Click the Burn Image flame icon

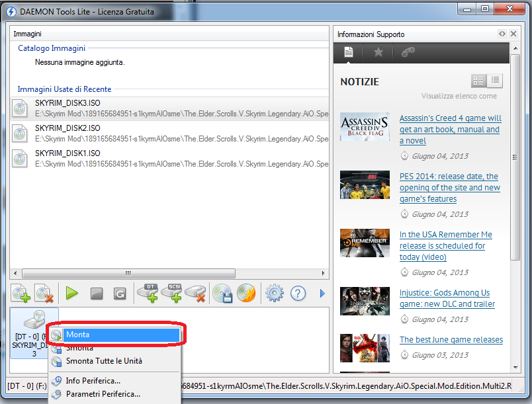[x=246, y=293]
